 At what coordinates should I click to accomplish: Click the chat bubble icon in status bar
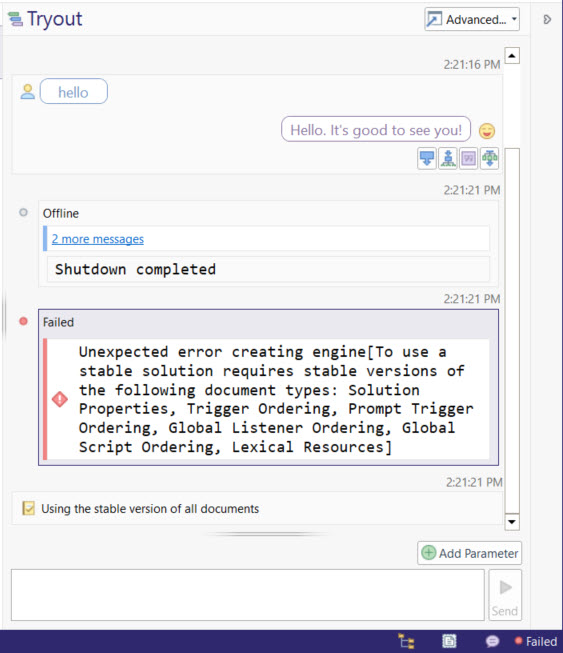[x=492, y=641]
